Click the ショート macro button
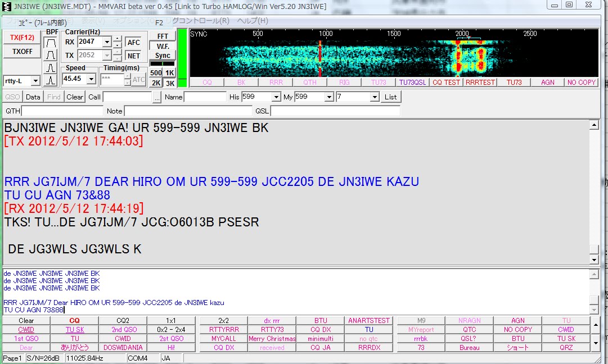This screenshot has width=608, height=364. click(x=517, y=347)
